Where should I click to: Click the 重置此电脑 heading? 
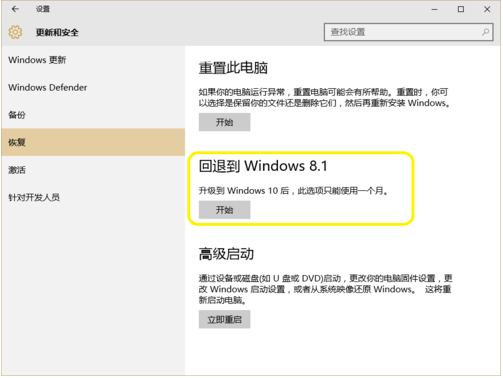(x=233, y=68)
